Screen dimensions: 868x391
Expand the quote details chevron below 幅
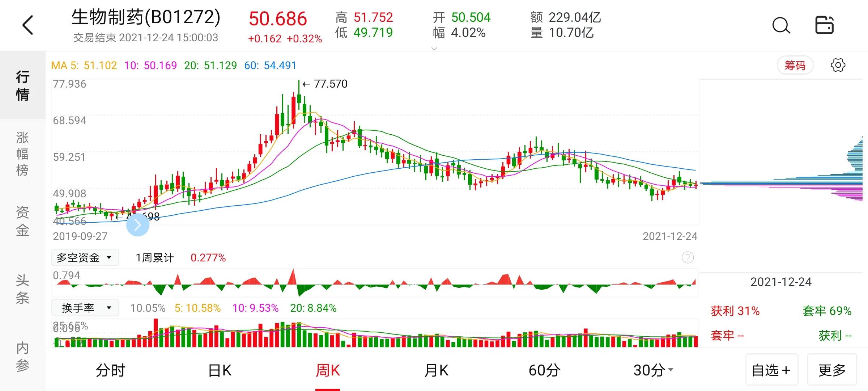pyautogui.click(x=434, y=49)
